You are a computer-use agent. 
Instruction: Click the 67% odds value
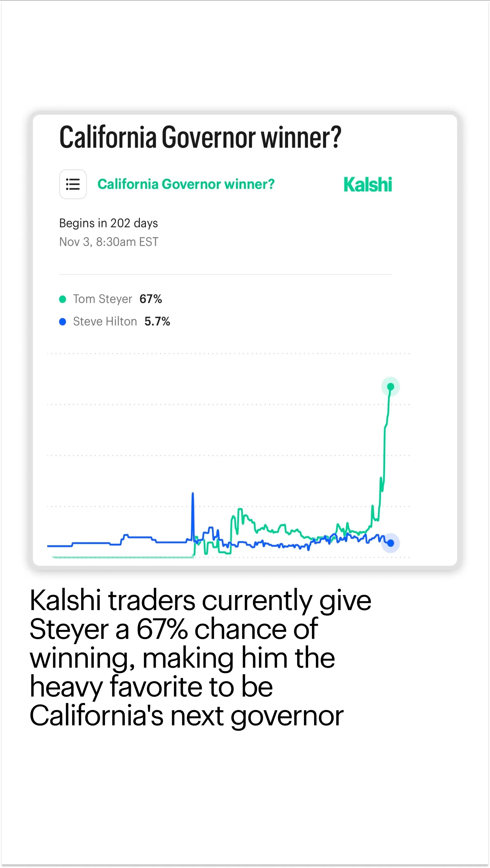point(151,299)
